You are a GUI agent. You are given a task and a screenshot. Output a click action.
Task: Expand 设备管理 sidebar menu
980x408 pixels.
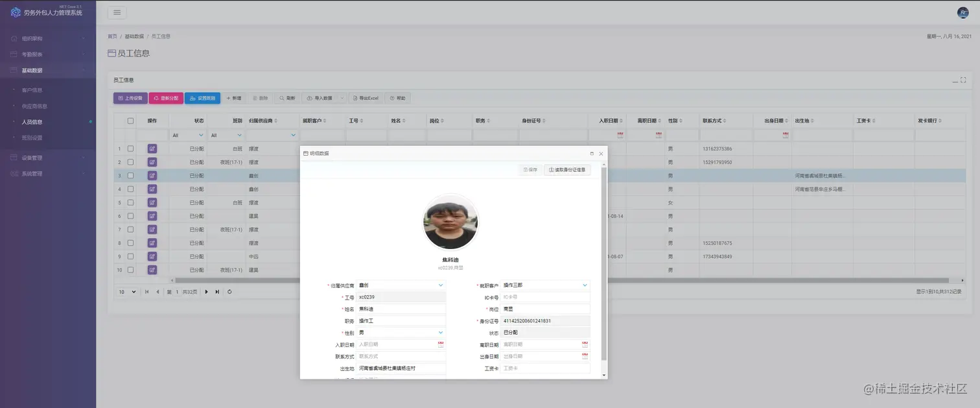click(48, 158)
